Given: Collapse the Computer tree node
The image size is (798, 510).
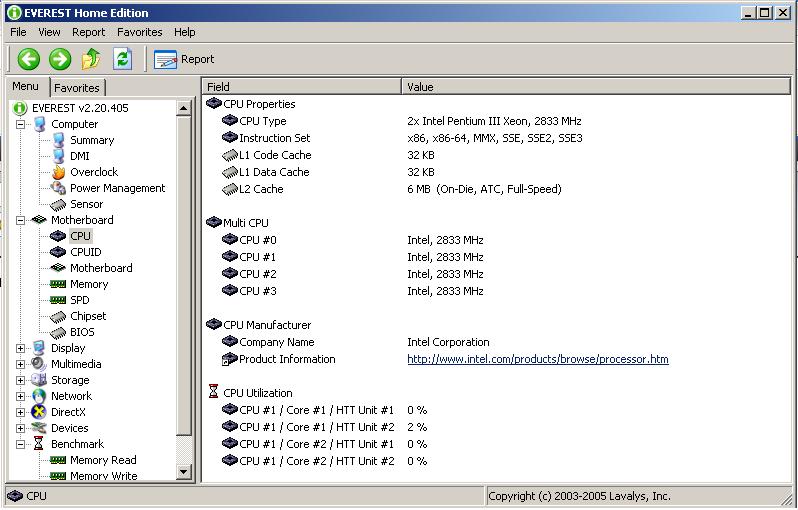Looking at the screenshot, I should click(20, 124).
